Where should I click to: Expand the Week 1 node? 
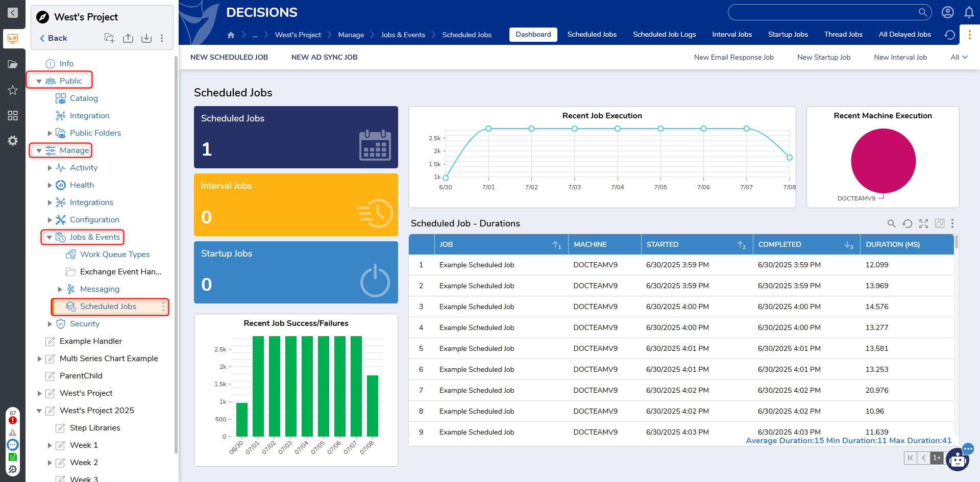coord(50,445)
